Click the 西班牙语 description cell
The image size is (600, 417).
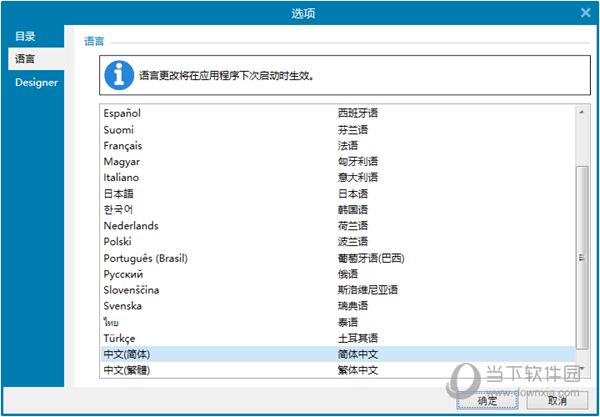[358, 113]
